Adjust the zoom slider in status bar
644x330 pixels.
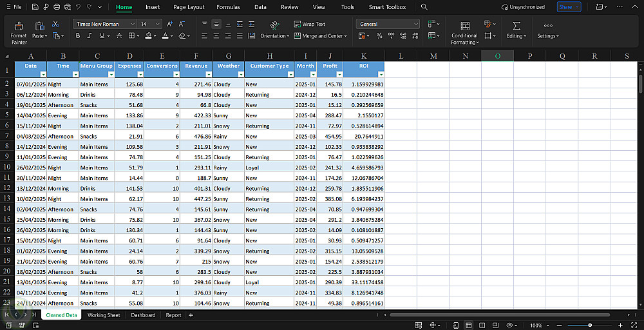(x=589, y=325)
